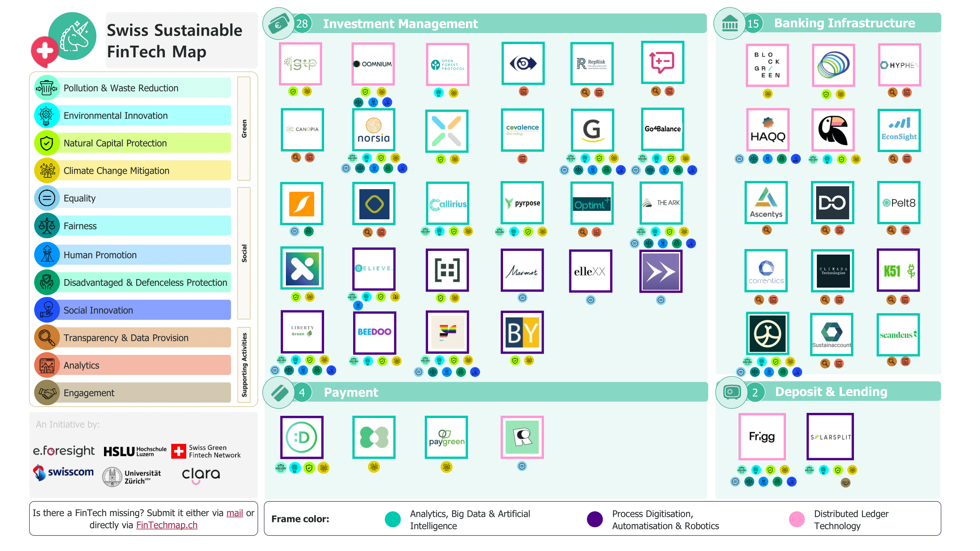Click the teal Analytics frame color swatch
Screen dimensions: 980x551
tap(392, 519)
